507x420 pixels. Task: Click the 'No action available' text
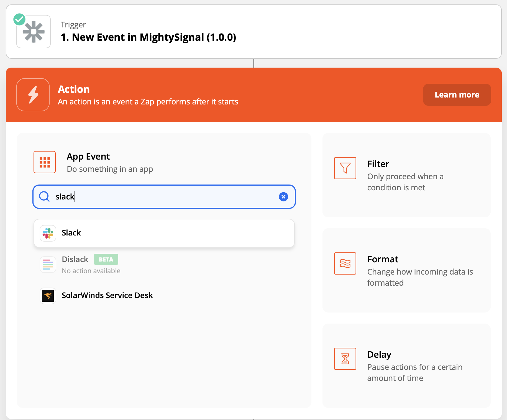pos(91,271)
